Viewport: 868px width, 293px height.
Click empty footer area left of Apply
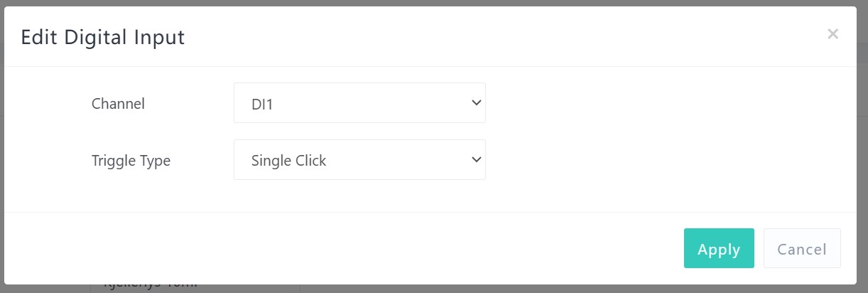[355, 248]
